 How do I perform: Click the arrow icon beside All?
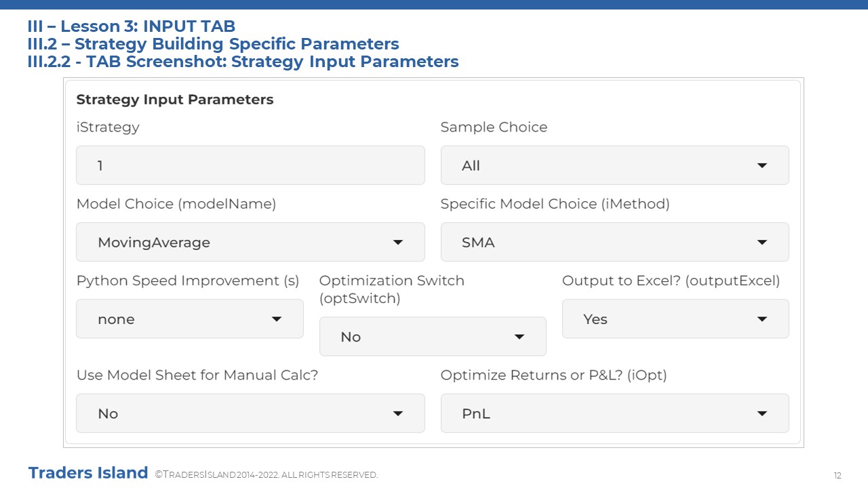click(x=762, y=165)
